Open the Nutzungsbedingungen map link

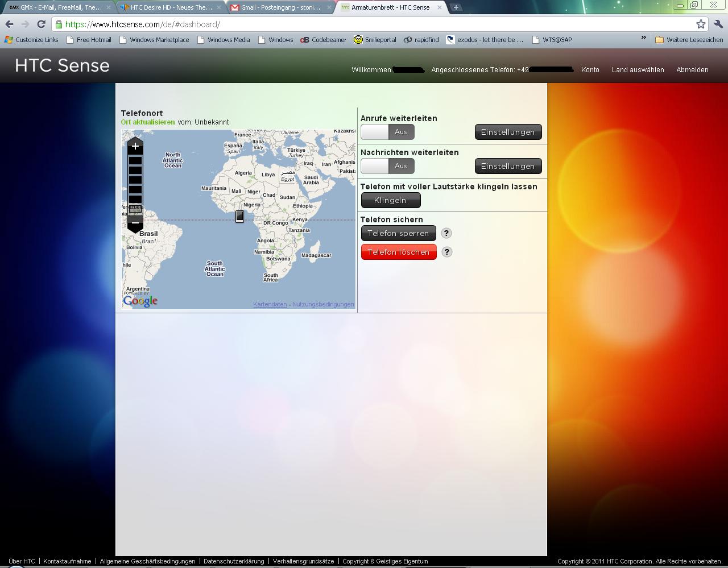pyautogui.click(x=323, y=305)
